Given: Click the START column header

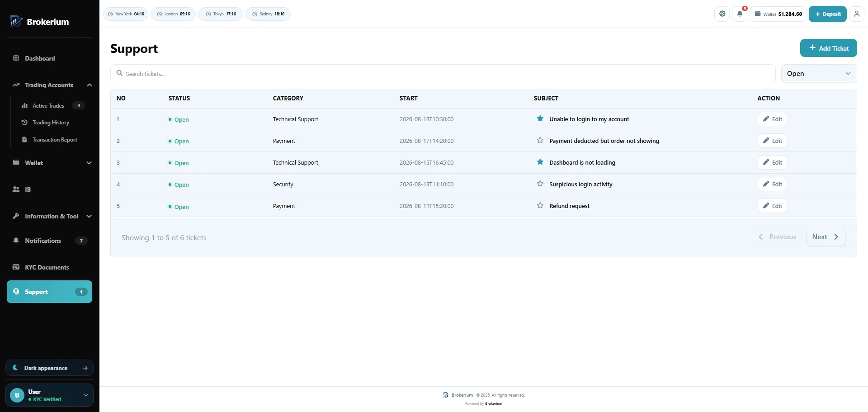Looking at the screenshot, I should click(408, 98).
